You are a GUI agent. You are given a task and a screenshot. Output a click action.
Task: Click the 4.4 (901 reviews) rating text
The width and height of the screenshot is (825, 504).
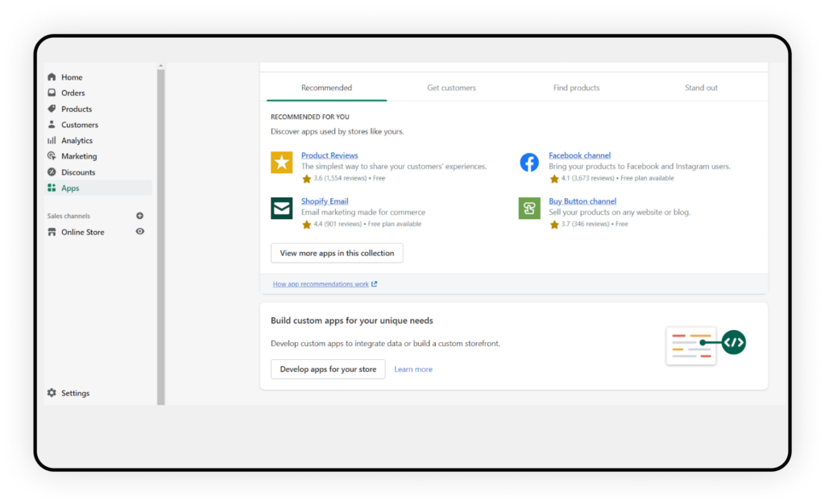click(x=338, y=224)
